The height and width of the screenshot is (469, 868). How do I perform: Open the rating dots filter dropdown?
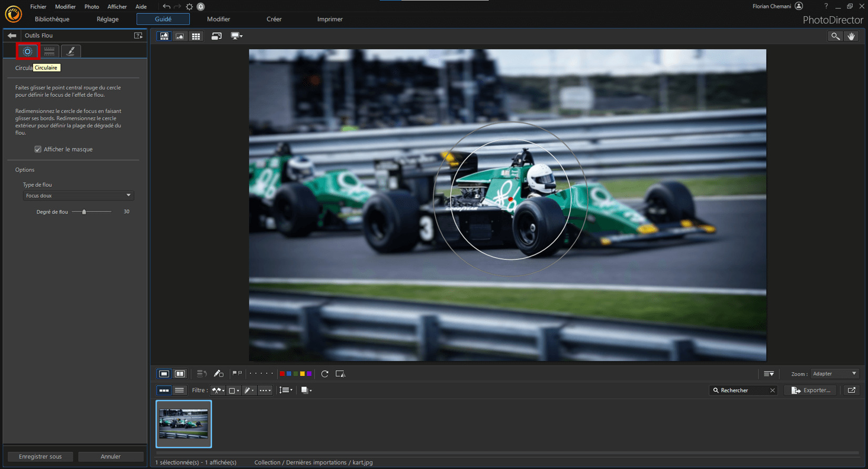tap(265, 390)
